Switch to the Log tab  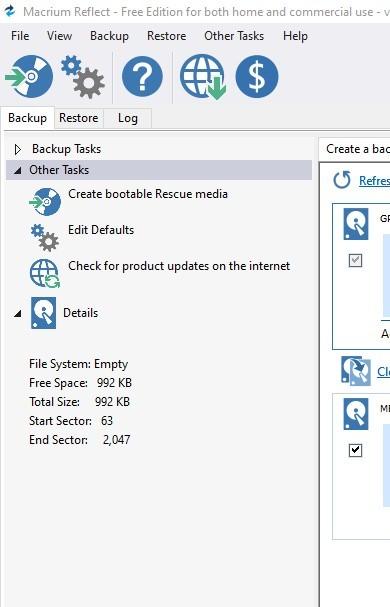(128, 118)
